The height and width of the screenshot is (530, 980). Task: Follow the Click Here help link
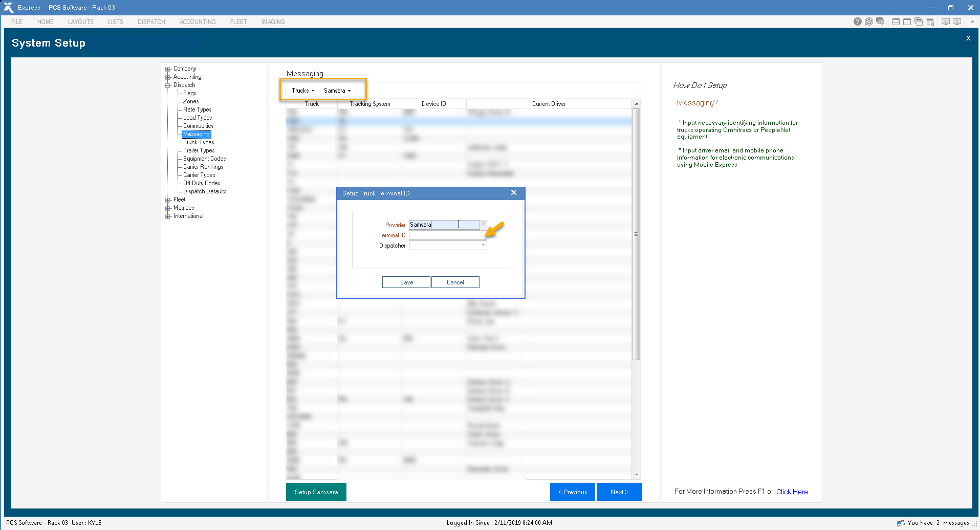tap(792, 492)
